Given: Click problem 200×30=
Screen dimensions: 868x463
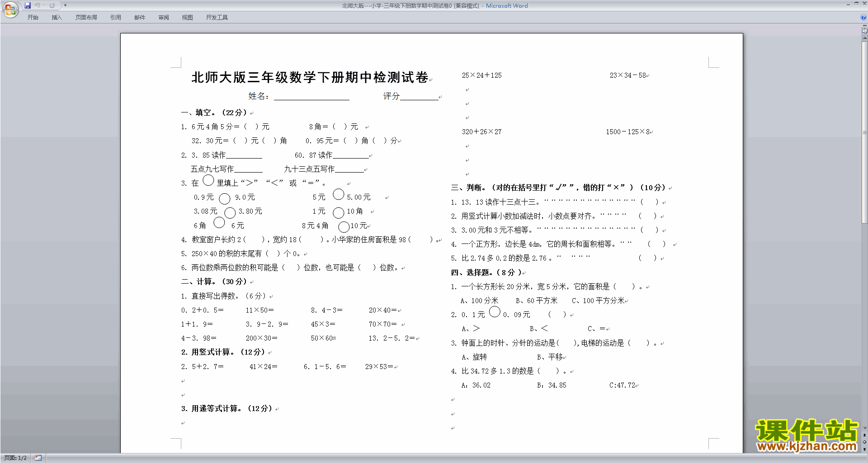Looking at the screenshot, I should [261, 338].
